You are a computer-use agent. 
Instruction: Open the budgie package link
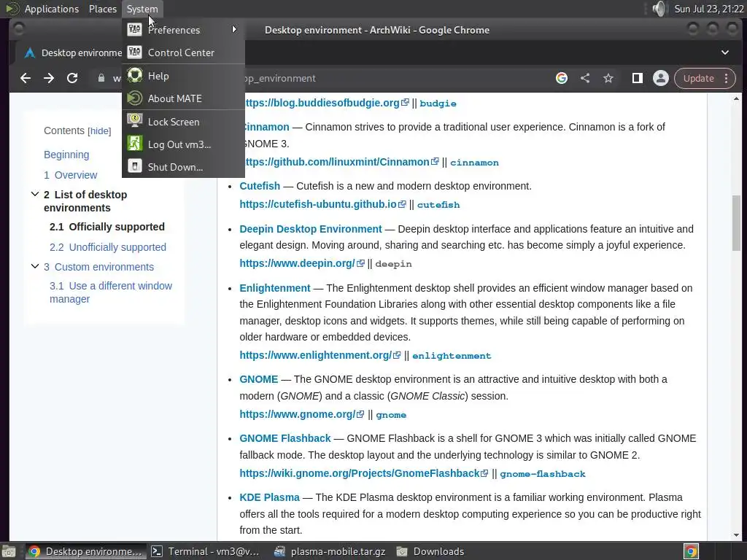click(438, 104)
